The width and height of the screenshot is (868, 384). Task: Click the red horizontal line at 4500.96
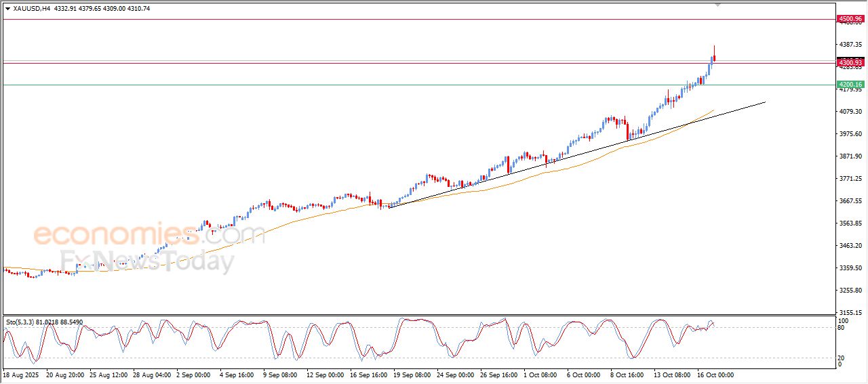pyautogui.click(x=407, y=19)
